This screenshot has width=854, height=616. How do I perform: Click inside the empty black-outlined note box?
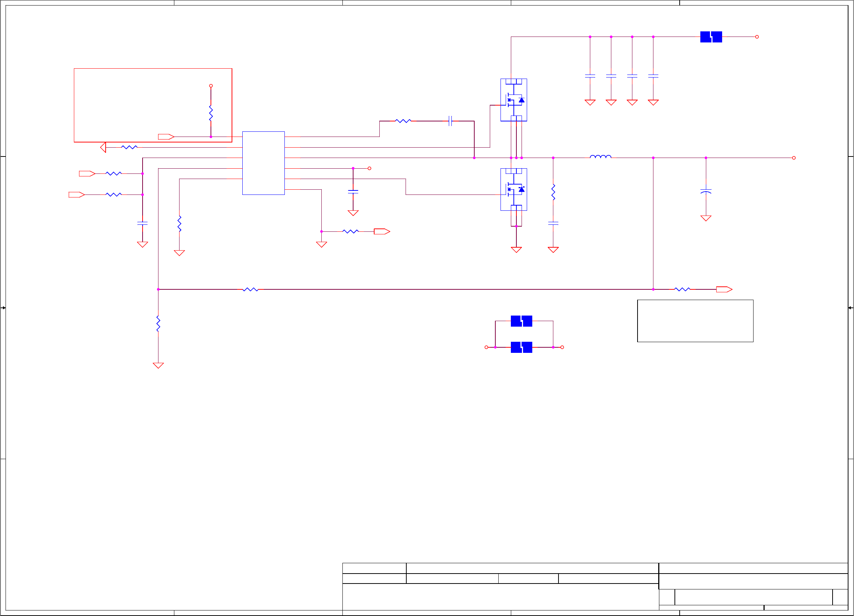click(x=695, y=321)
